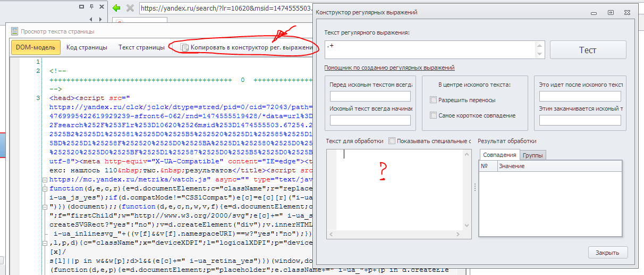
Task: Maximize the regex constructor window
Action: pyautogui.click(x=611, y=12)
